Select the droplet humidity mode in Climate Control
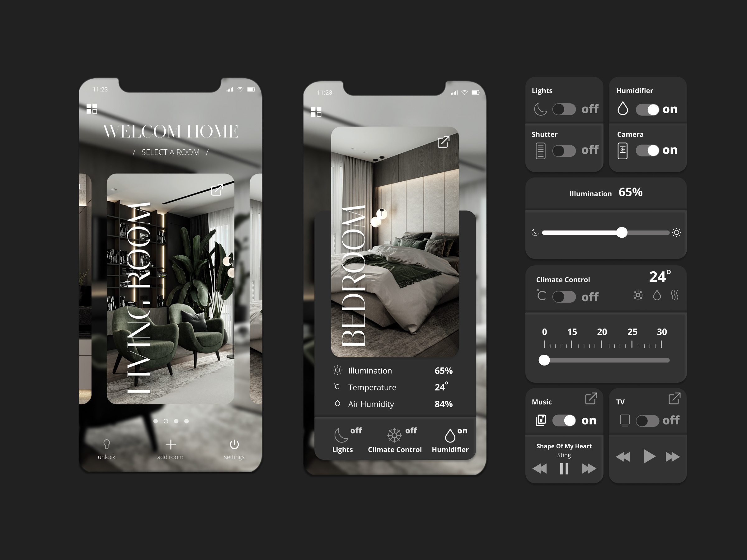 657,295
